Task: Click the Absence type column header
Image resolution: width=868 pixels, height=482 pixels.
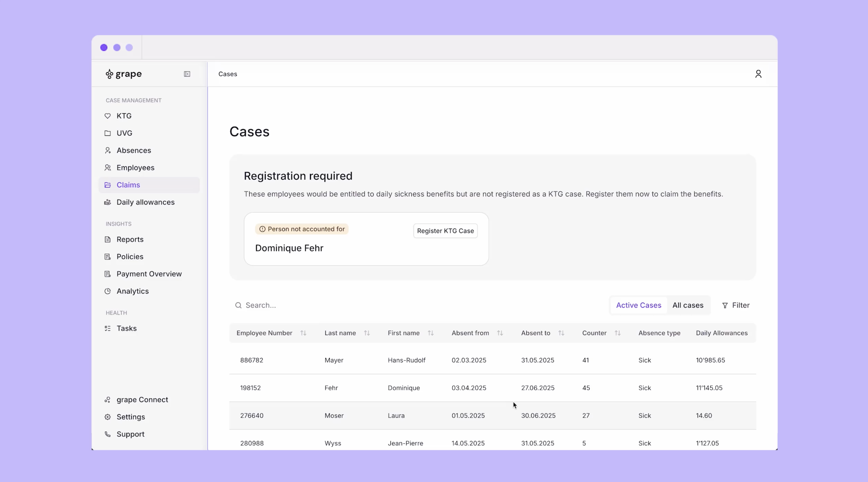Action: click(x=659, y=333)
